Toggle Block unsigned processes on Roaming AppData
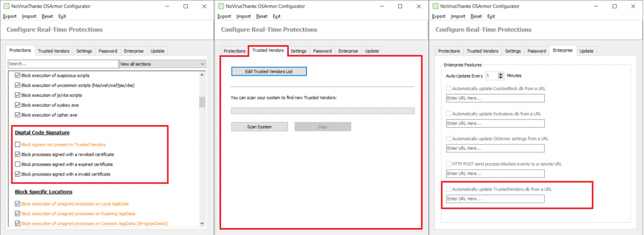Screen dimensions: 644x235 (18, 214)
